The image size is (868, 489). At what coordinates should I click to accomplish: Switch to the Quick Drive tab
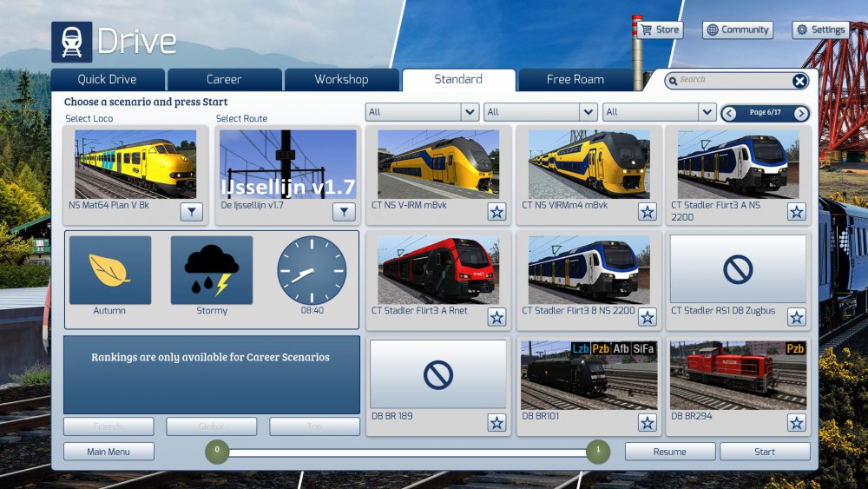(108, 79)
